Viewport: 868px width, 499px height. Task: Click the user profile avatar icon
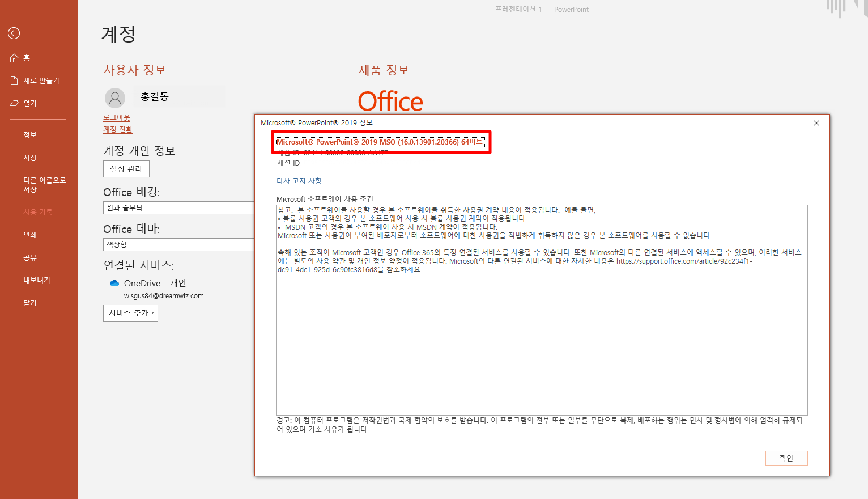tap(115, 98)
